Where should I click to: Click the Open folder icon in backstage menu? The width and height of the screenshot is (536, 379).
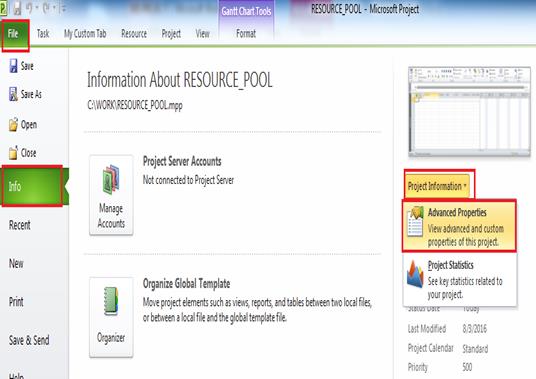13,124
